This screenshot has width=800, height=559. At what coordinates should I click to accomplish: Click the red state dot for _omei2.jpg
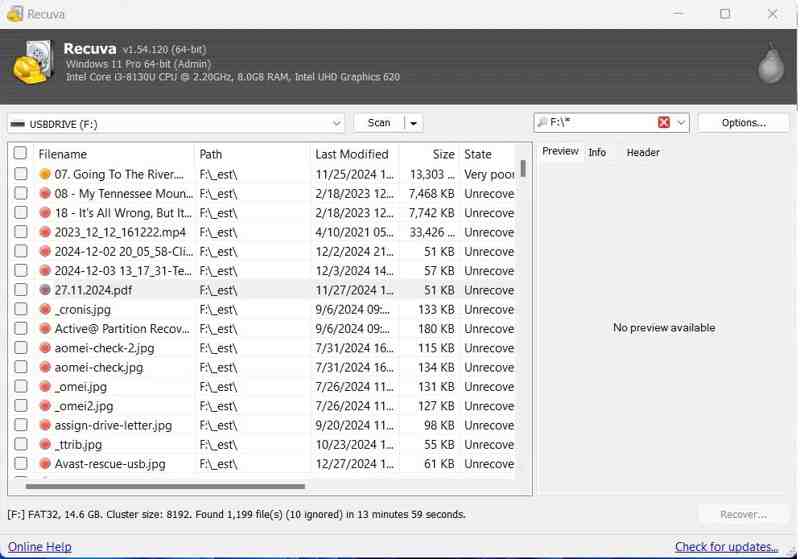point(45,406)
